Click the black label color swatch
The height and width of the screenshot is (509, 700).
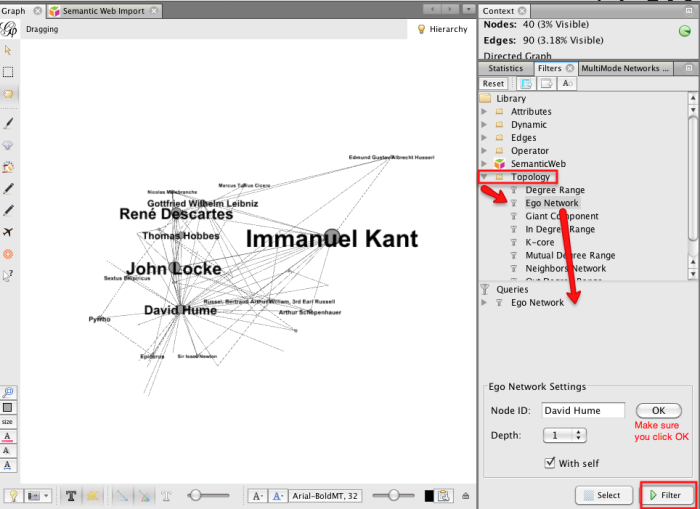coord(429,495)
